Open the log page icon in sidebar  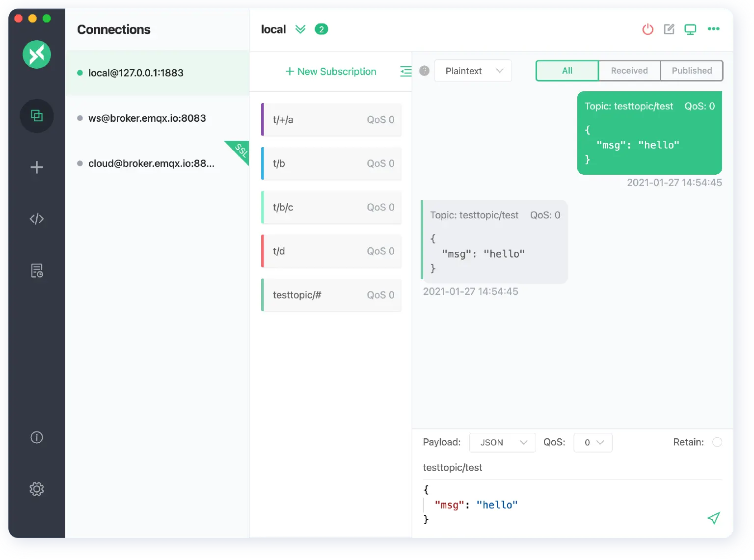pos(37,270)
